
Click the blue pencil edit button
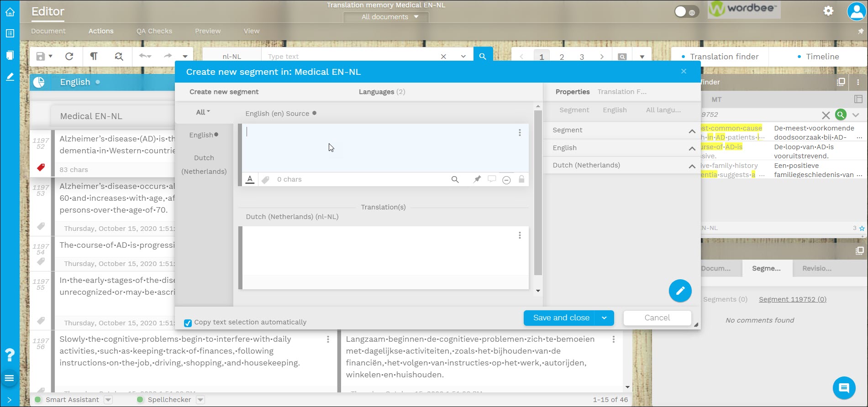pyautogui.click(x=680, y=291)
